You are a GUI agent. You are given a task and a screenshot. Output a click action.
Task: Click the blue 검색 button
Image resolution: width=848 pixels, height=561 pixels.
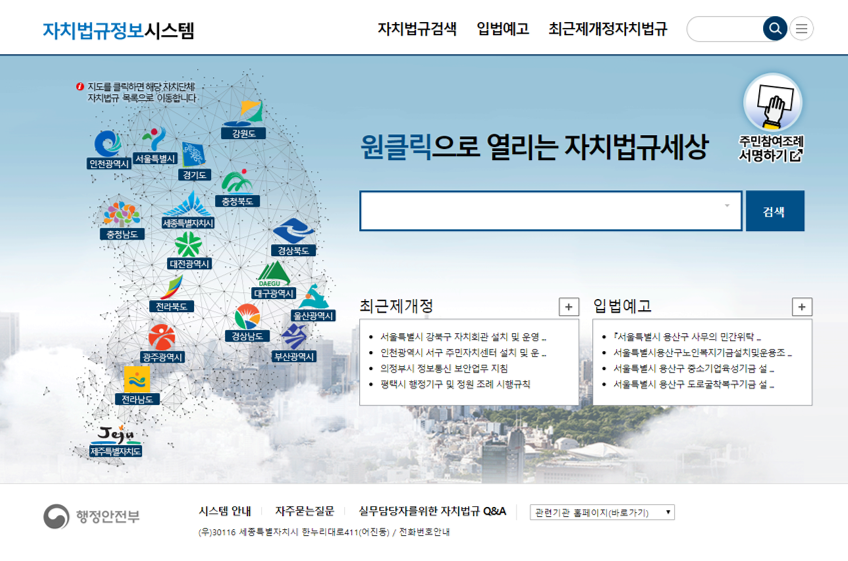coord(775,211)
